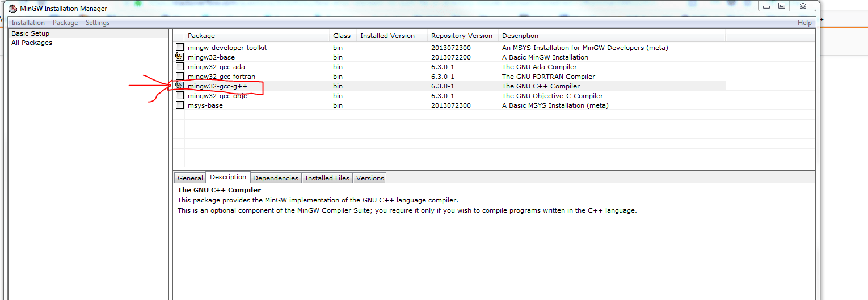Switch to the Description tab
The height and width of the screenshot is (300, 868).
tap(228, 177)
